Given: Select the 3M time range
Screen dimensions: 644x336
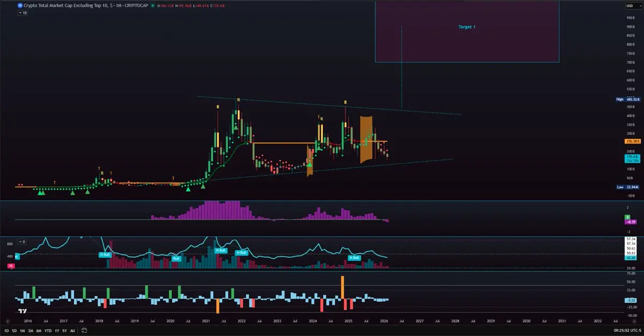Looking at the screenshot, I should point(31,331).
